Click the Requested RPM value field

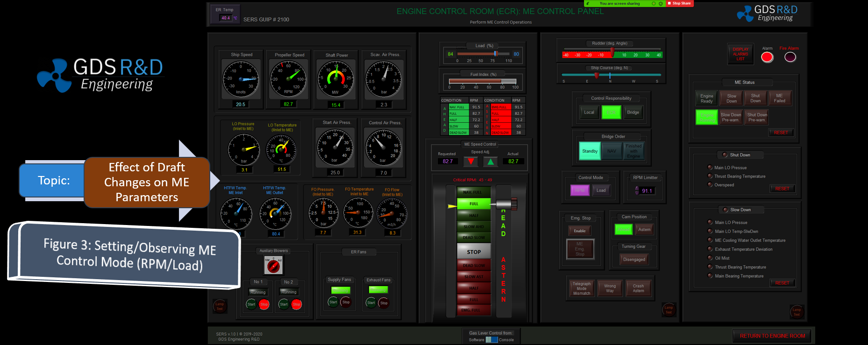pyautogui.click(x=448, y=162)
